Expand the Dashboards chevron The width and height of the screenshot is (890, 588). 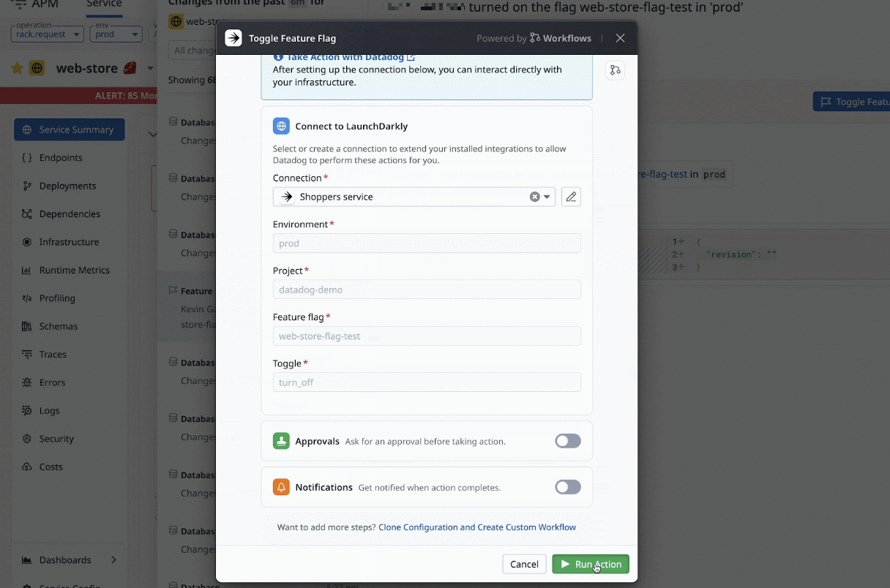coord(113,560)
